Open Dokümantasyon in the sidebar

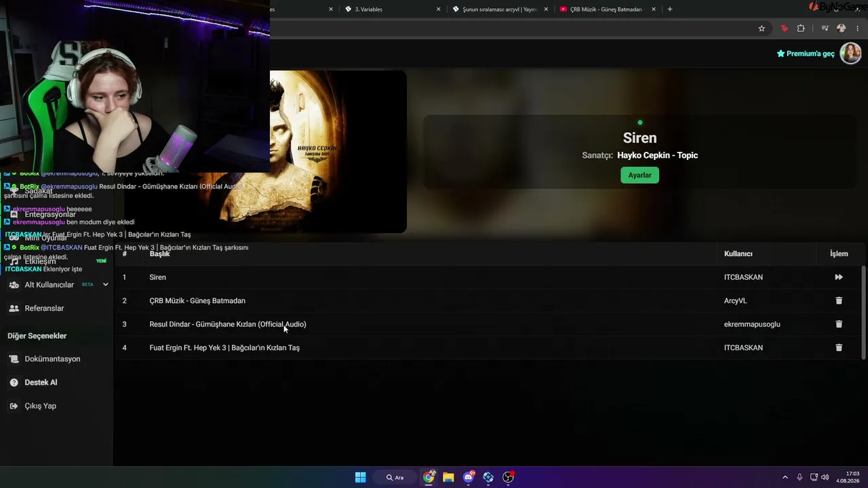point(52,359)
